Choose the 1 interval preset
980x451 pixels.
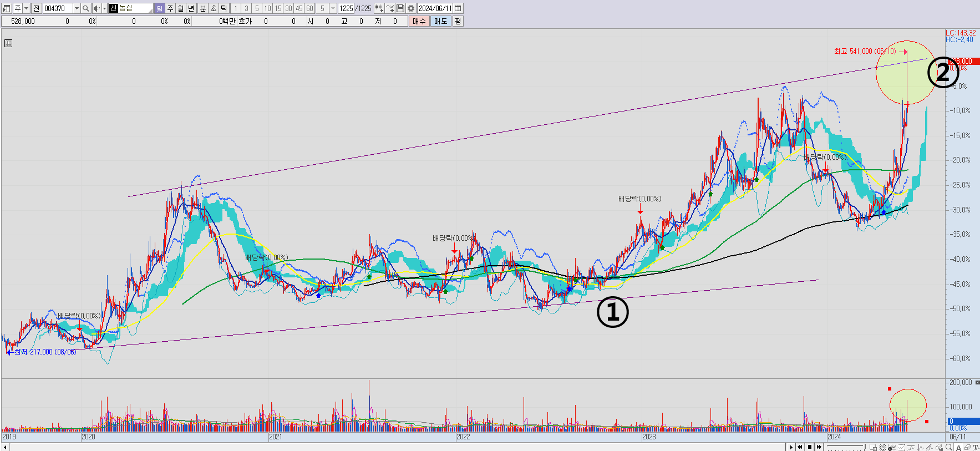click(x=236, y=8)
